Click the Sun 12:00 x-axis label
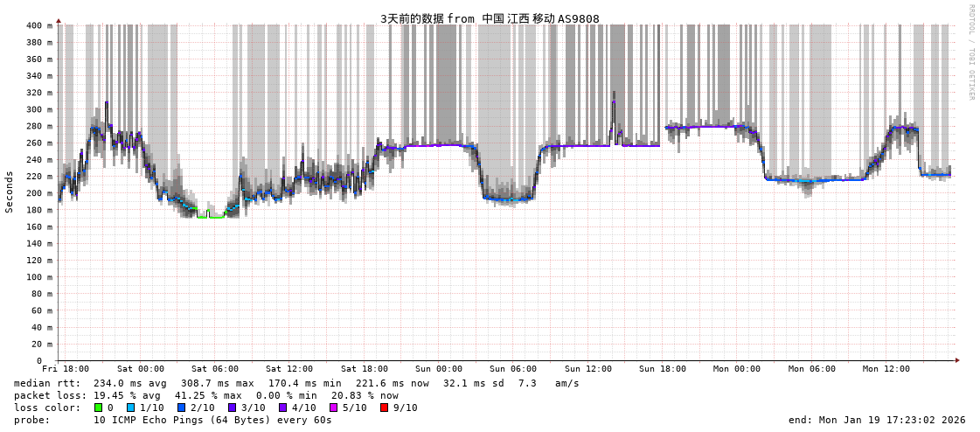The height and width of the screenshot is (432, 980). pos(587,369)
